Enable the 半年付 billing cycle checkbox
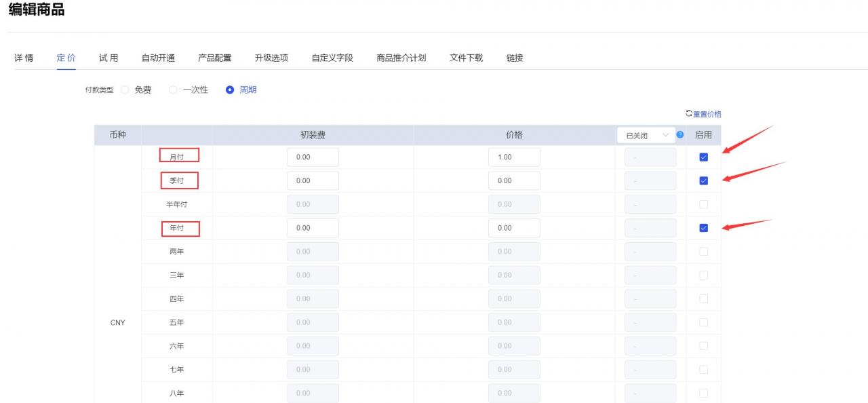Screen dimensions: 868x403 [703, 204]
